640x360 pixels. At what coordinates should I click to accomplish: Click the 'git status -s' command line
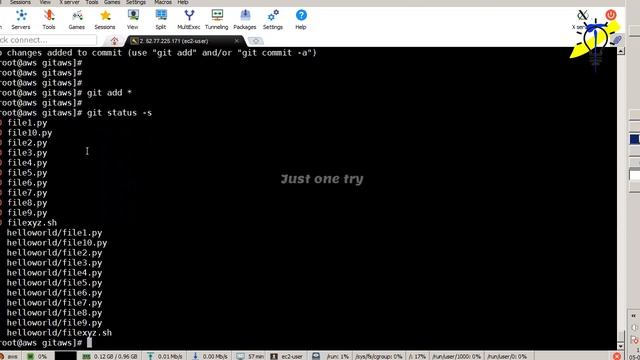pos(119,113)
